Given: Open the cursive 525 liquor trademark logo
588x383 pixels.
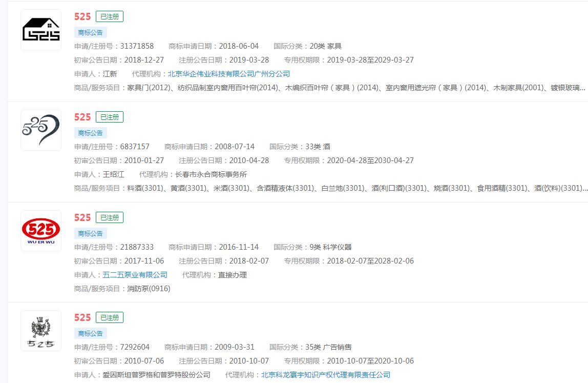Looking at the screenshot, I should (41, 130).
